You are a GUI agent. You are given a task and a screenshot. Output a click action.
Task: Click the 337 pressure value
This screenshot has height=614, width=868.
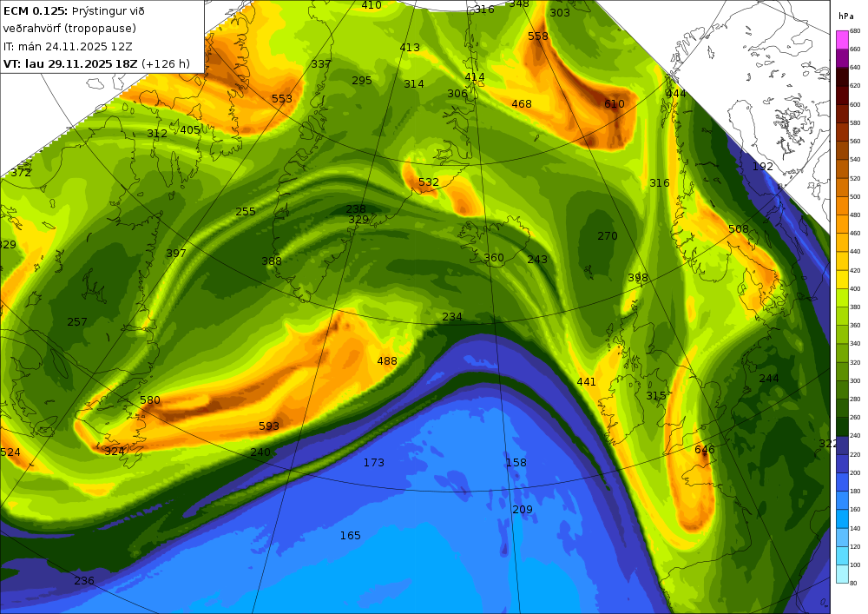[x=321, y=63]
